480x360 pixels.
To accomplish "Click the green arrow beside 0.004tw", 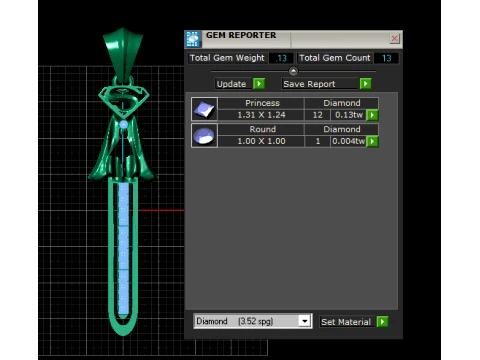I will 372,141.
